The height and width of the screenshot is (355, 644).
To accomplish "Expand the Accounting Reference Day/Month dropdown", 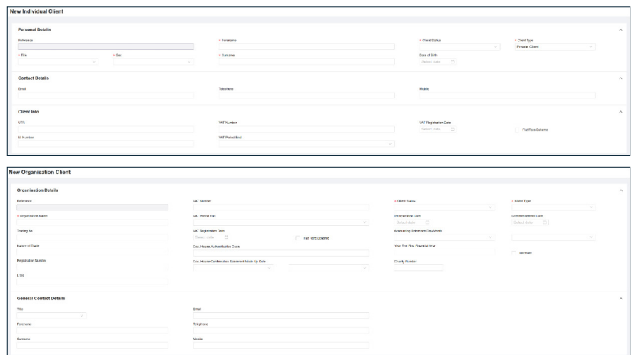I will (x=444, y=237).
